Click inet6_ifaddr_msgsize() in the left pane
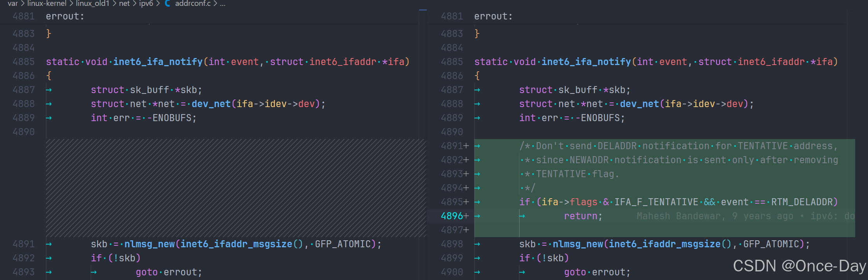The image size is (868, 280). [x=242, y=244]
